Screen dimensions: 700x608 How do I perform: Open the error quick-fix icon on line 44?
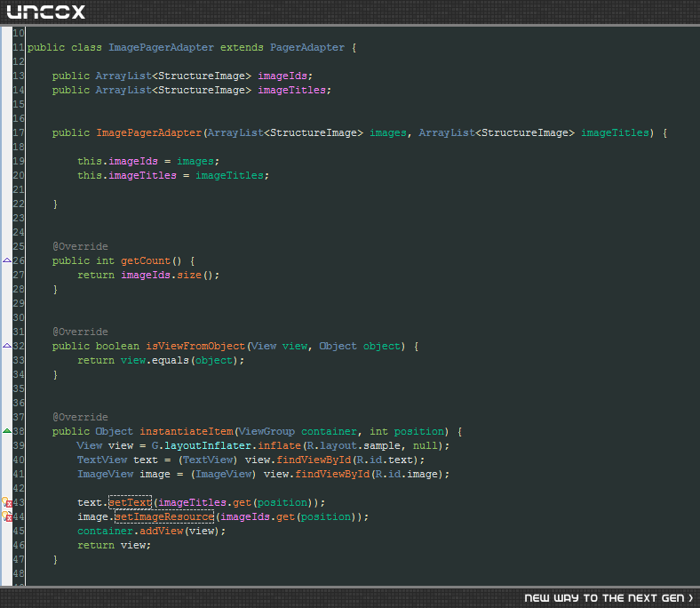pos(7,516)
